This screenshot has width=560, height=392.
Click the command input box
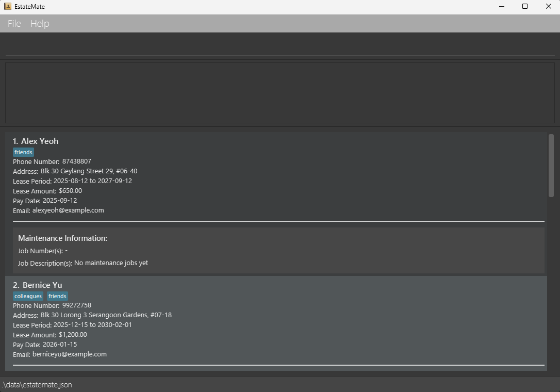click(x=279, y=46)
